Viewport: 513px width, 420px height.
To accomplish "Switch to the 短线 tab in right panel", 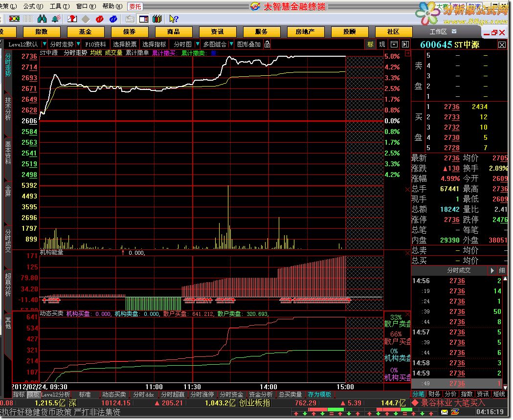I will pyautogui.click(x=499, y=394).
